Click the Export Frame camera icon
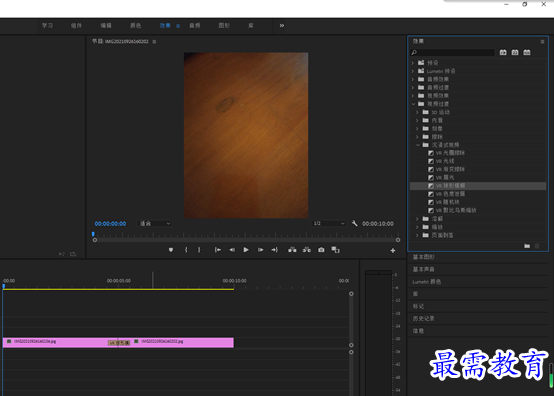This screenshot has height=396, width=554. coord(321,250)
